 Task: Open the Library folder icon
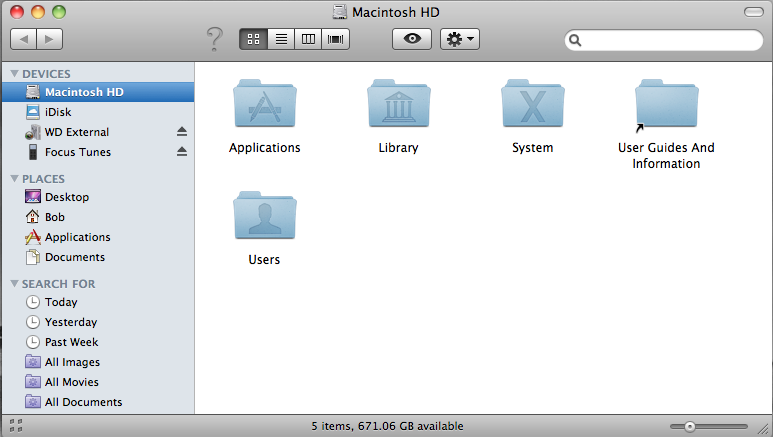point(398,104)
